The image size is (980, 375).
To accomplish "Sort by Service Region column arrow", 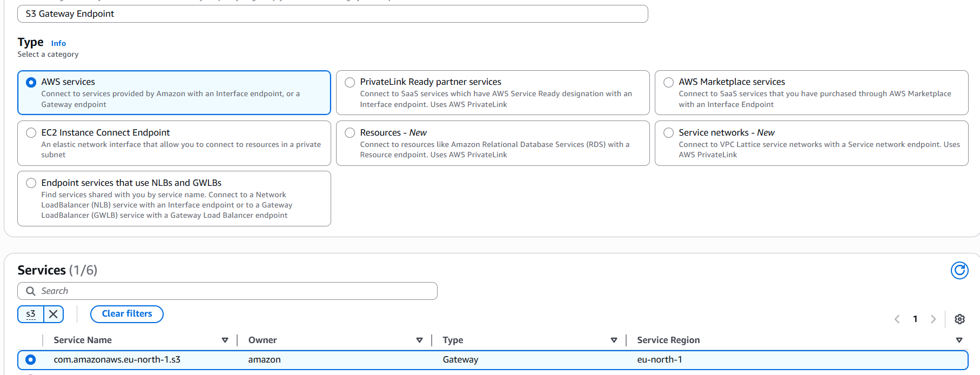I will pyautogui.click(x=959, y=340).
